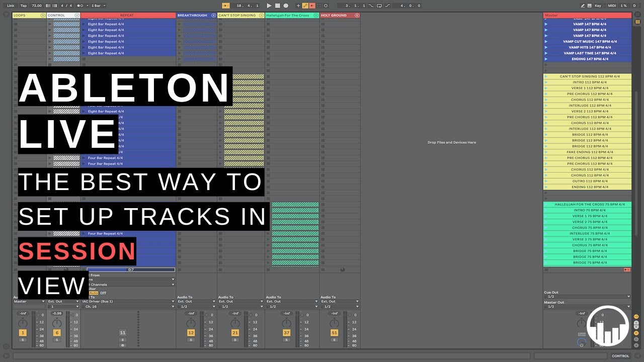Click the CONTROL track label in status bar
The width and height of the screenshot is (644, 362).
[x=620, y=356]
